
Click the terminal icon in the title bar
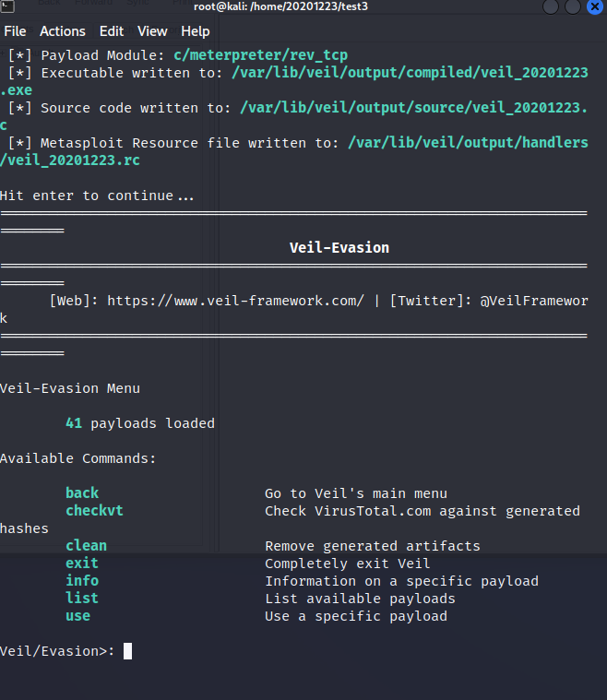7,6
